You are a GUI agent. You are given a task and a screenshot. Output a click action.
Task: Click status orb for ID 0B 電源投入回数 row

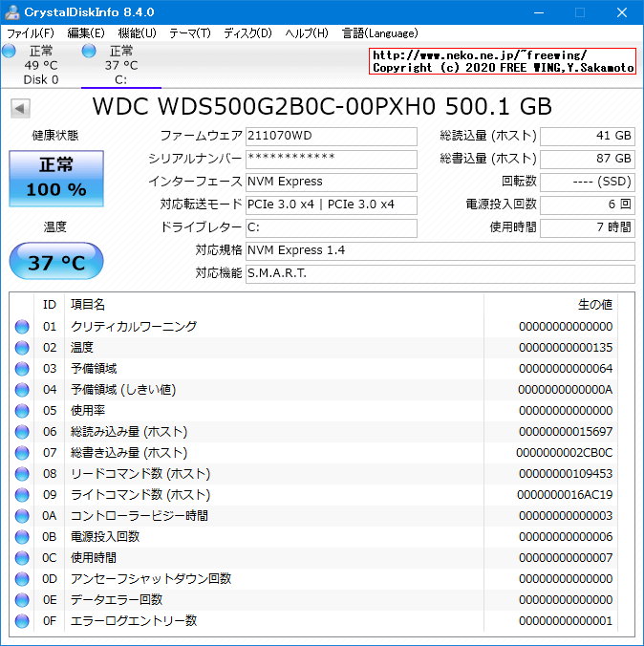pyautogui.click(x=22, y=537)
